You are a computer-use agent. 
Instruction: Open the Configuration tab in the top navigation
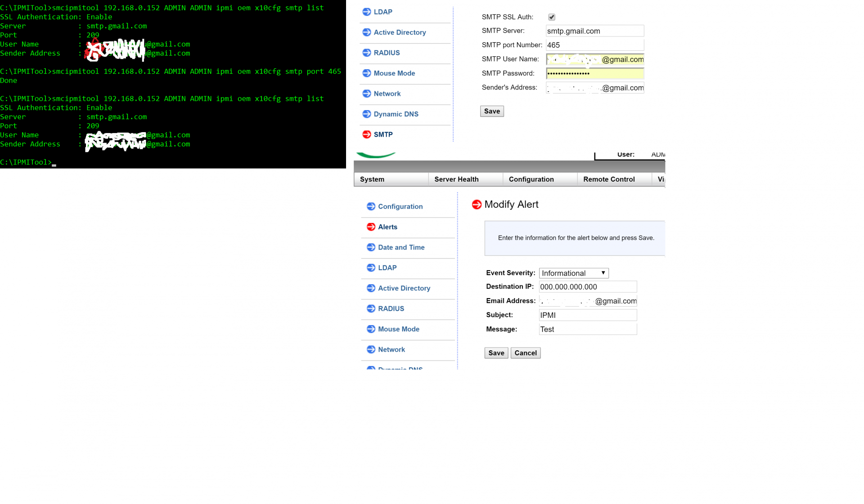(540, 179)
